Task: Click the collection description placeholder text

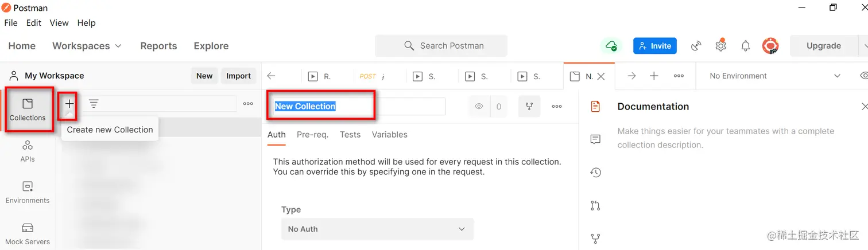Action: (726, 138)
